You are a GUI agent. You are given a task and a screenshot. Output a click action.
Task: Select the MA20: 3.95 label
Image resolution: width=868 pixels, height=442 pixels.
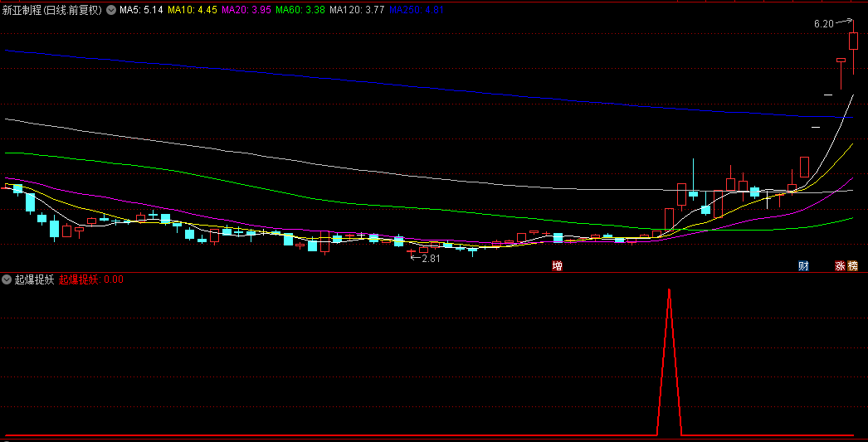(246, 9)
